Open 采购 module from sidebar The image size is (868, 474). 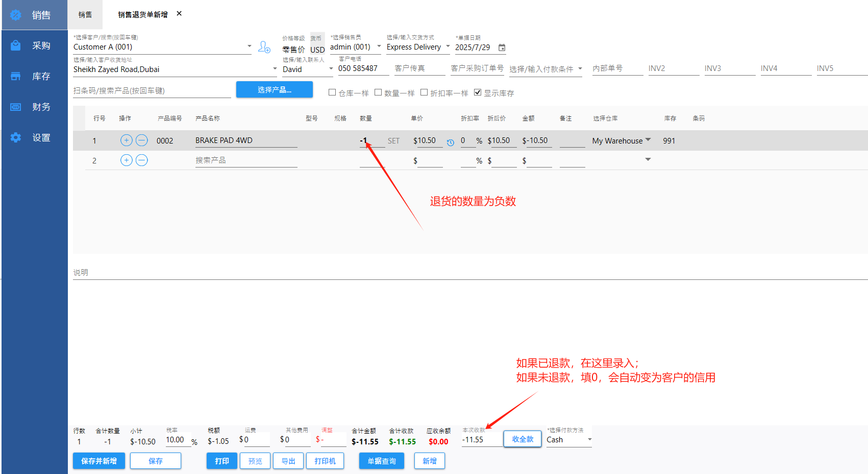34,45
